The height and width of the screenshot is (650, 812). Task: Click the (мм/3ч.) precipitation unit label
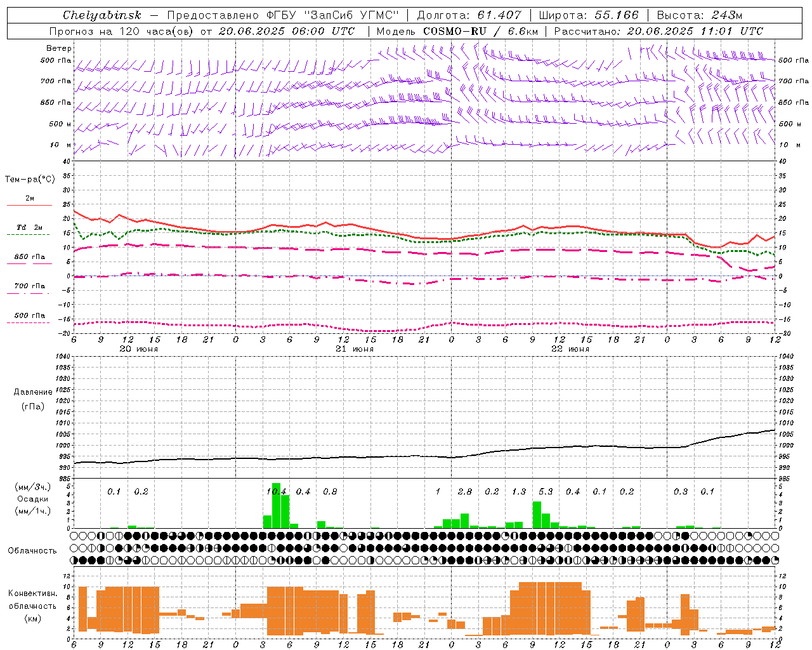pos(34,487)
